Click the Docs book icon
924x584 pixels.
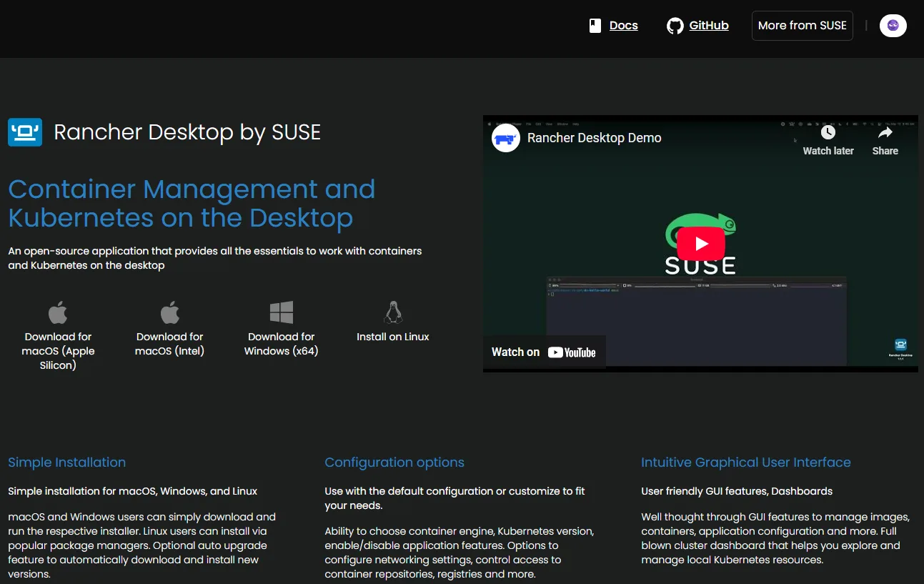click(595, 26)
